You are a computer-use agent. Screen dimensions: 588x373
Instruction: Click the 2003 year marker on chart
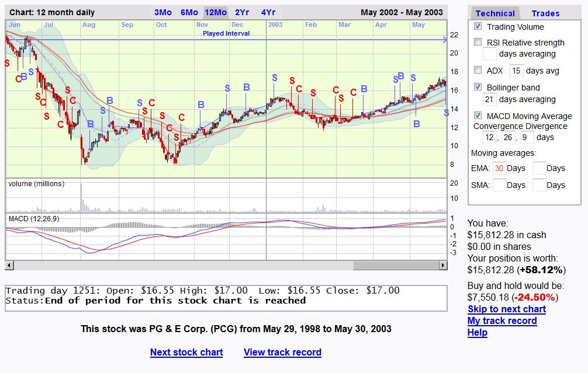pos(275,25)
